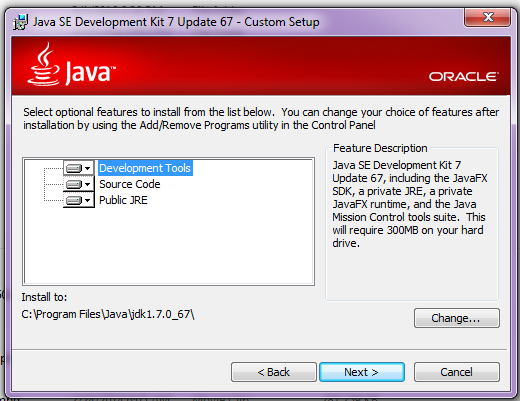
Task: Click the install path C:\Program Files\Java\jdk1.7.0_67\
Action: pos(108,314)
